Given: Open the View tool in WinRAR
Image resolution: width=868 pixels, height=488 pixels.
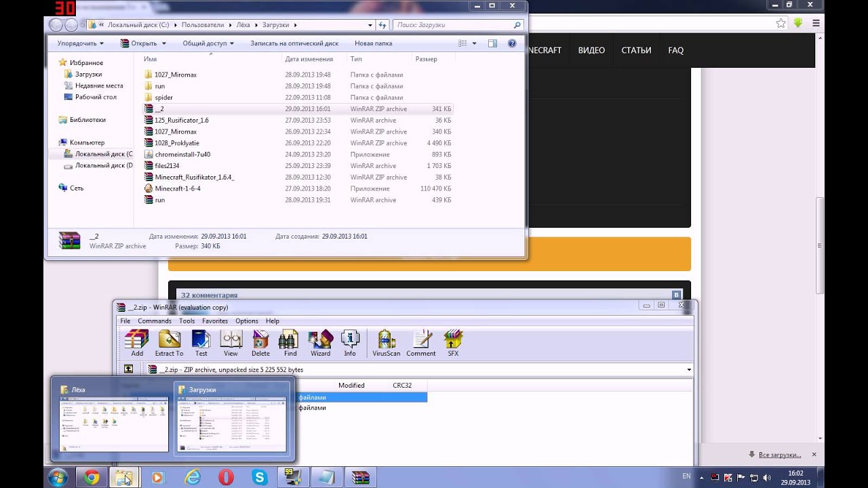Looking at the screenshot, I should (231, 343).
